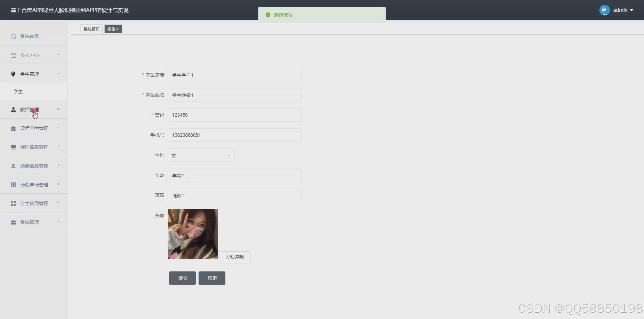Expand the 个人中心 menu chevron
Viewport: 644px width, 319px height.
(x=58, y=55)
